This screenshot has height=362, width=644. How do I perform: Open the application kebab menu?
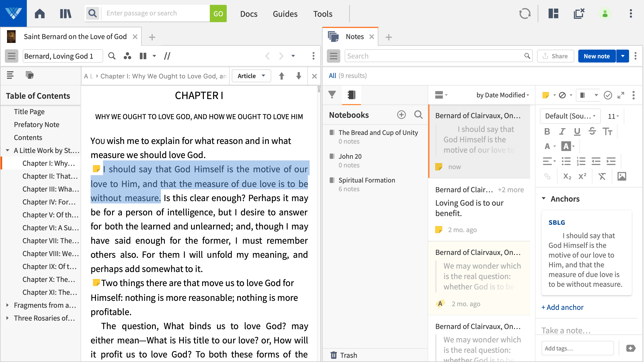coord(631,13)
